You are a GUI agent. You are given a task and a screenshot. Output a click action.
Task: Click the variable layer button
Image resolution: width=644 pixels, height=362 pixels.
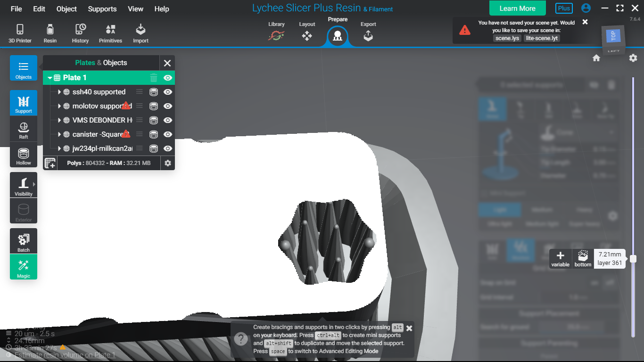point(561,258)
